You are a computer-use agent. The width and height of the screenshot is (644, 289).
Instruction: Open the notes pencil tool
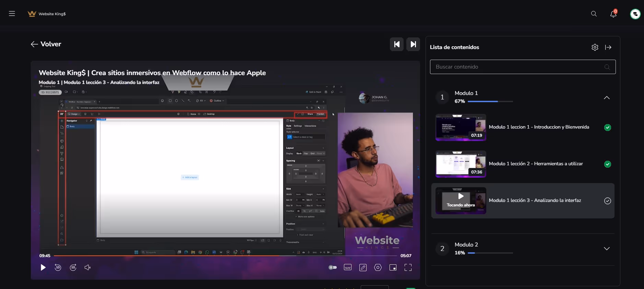click(363, 267)
